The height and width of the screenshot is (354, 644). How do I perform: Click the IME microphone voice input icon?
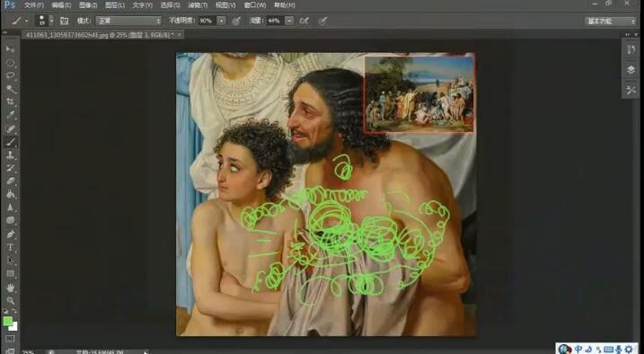point(618,350)
